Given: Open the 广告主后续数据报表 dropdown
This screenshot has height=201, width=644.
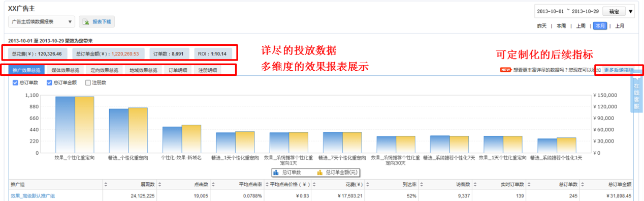Looking at the screenshot, I should pyautogui.click(x=42, y=22).
